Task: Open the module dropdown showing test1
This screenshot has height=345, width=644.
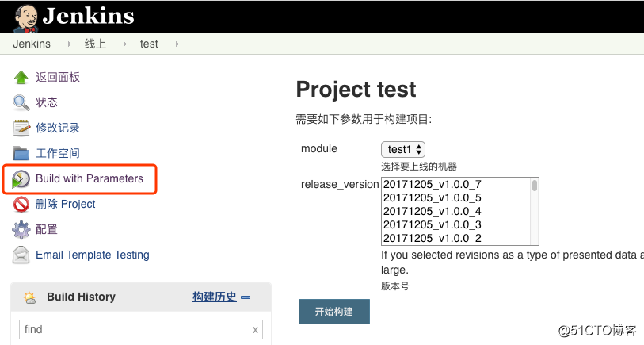Action: 403,149
